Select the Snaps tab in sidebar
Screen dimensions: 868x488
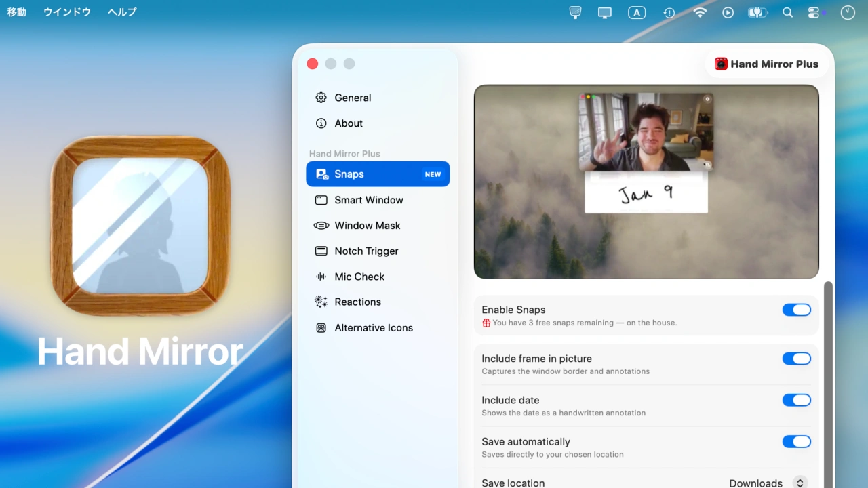pyautogui.click(x=378, y=174)
